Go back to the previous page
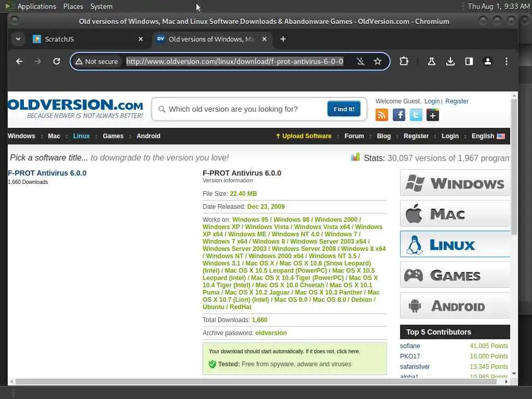Viewport: 532px width, 399px height. pyautogui.click(x=19, y=61)
